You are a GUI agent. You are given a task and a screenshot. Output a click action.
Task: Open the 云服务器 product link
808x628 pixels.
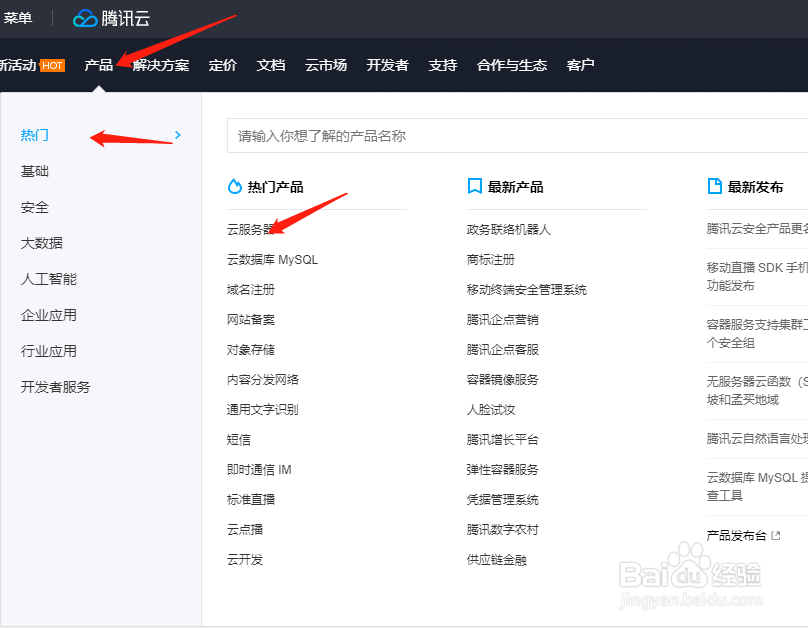(251, 229)
